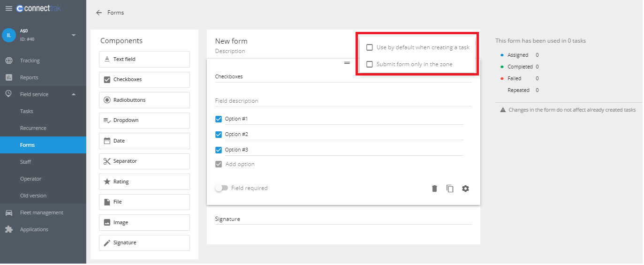Collapse the Field service section
The width and height of the screenshot is (644, 265).
coord(74,94)
